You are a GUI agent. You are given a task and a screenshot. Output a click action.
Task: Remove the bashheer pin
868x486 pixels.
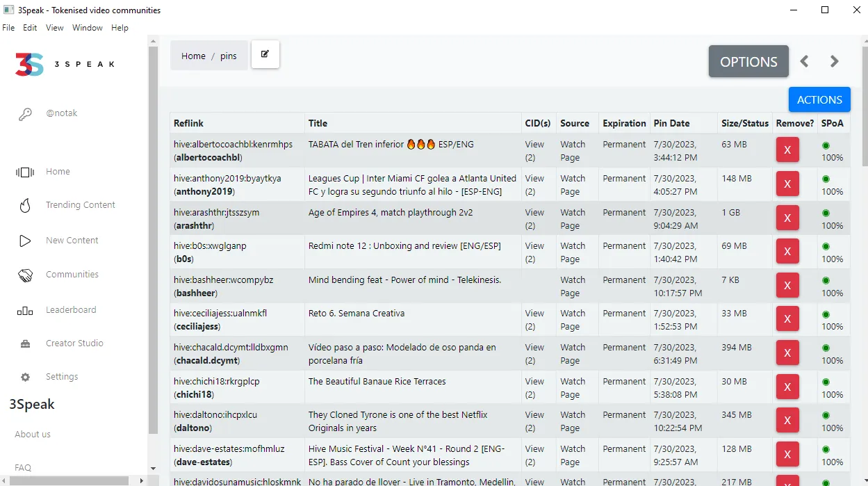click(787, 286)
